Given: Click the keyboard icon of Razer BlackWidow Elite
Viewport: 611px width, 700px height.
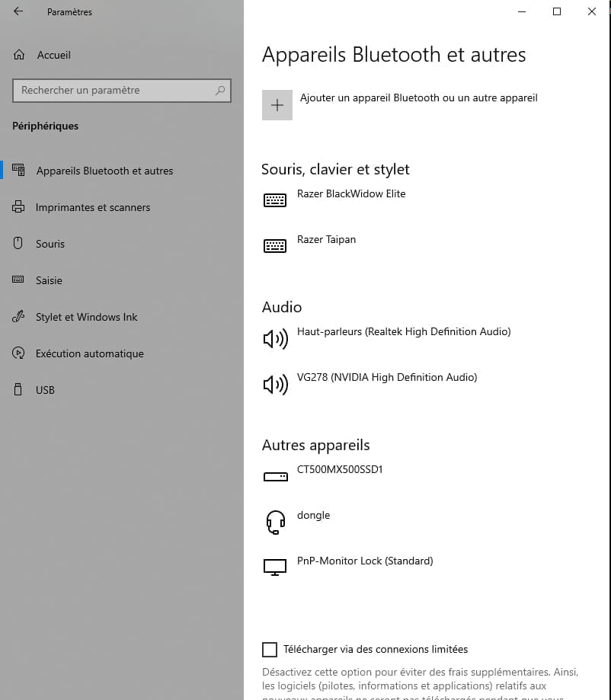Looking at the screenshot, I should pyautogui.click(x=275, y=200).
